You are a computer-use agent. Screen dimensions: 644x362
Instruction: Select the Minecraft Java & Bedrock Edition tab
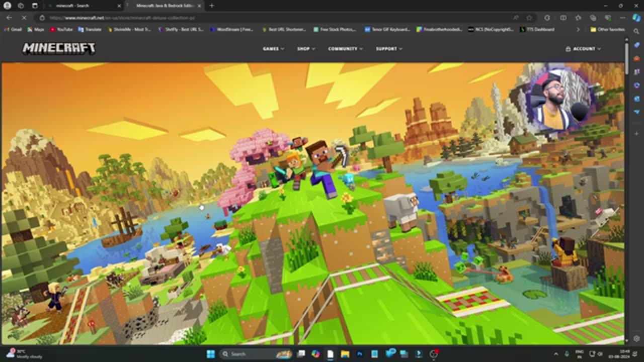click(164, 6)
